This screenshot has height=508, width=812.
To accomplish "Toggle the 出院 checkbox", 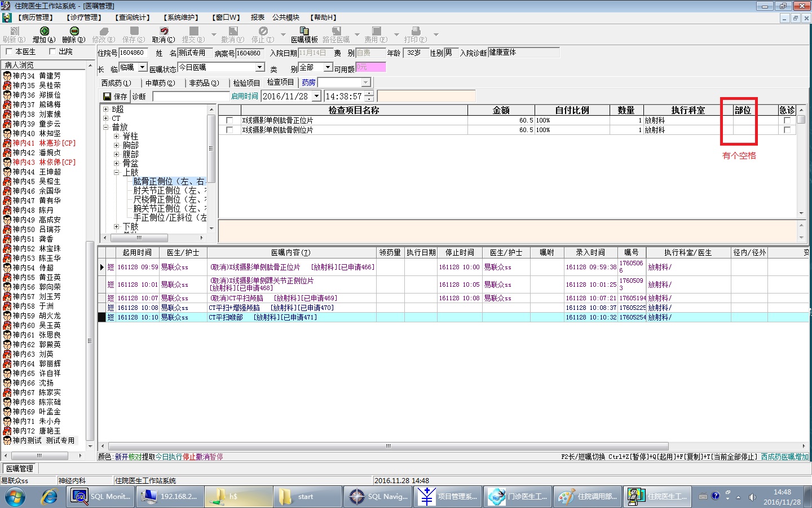I will click(52, 52).
